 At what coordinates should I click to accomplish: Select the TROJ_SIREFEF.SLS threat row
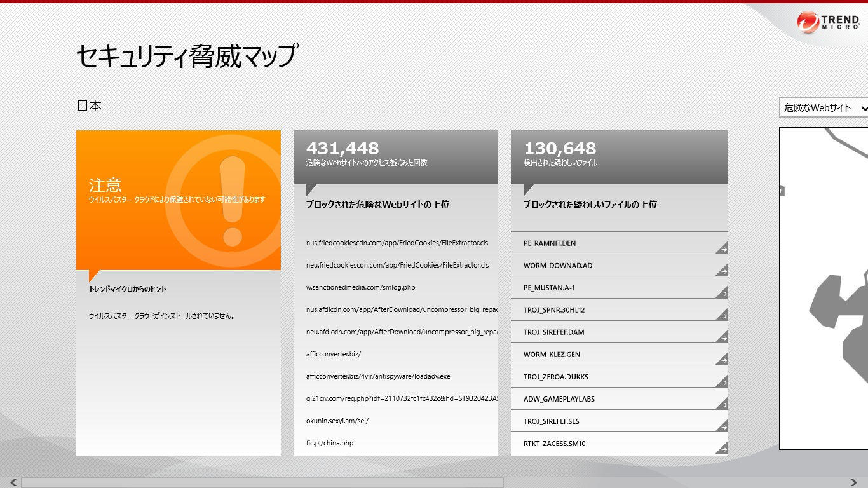pos(551,421)
